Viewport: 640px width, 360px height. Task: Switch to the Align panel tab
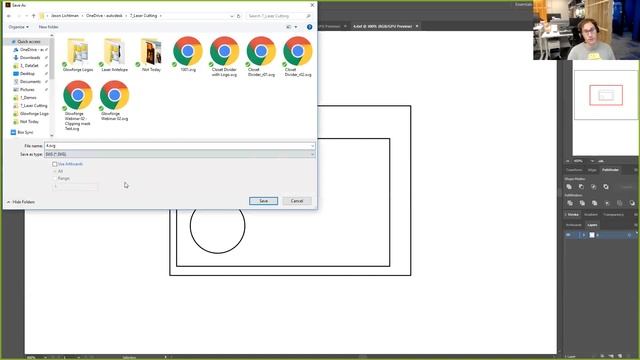[592, 170]
